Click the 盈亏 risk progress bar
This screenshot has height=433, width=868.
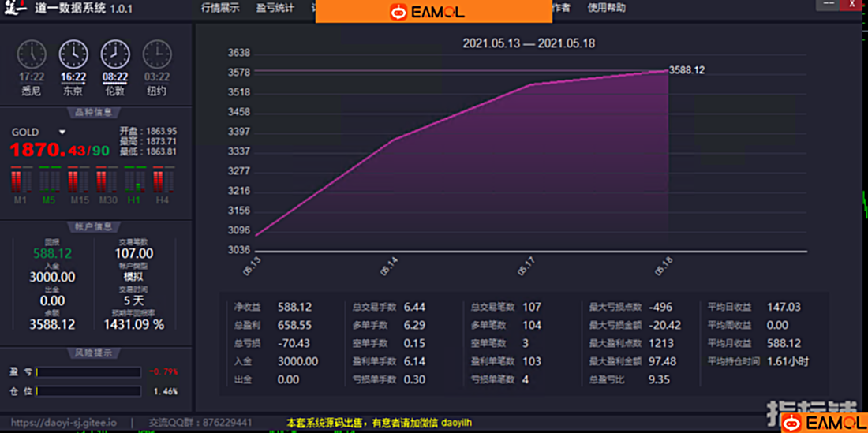(88, 372)
